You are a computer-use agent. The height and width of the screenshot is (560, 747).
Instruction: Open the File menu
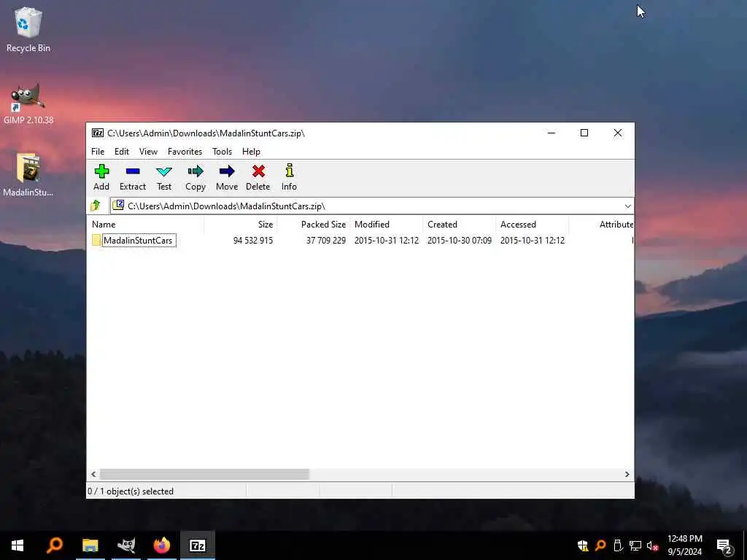pyautogui.click(x=98, y=152)
